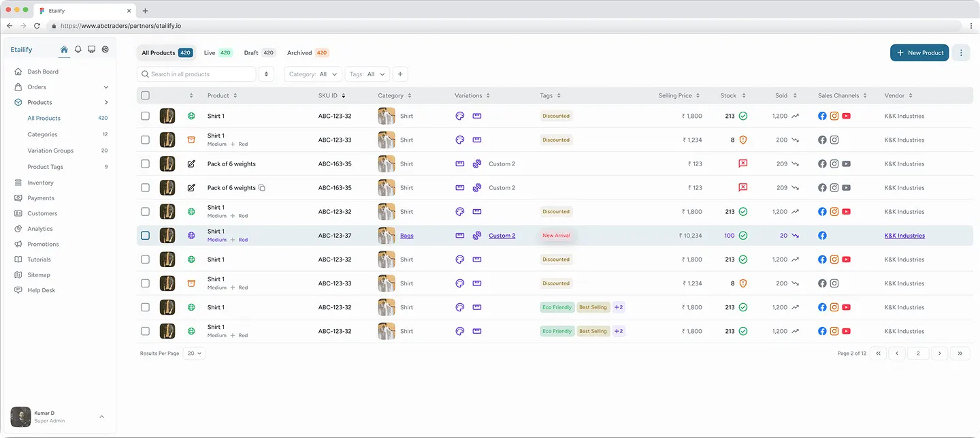Click dumbbell variation icon in ABC-123-37 row

[x=477, y=236]
